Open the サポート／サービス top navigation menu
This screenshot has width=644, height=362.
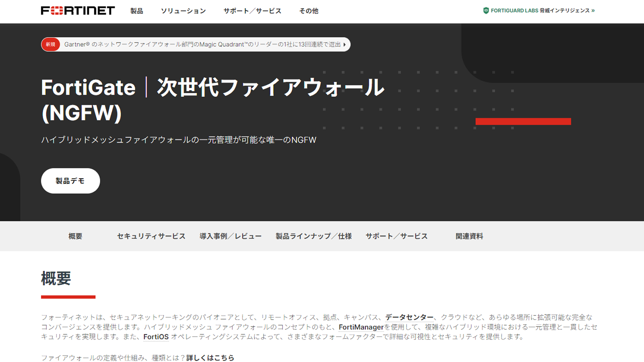[252, 11]
